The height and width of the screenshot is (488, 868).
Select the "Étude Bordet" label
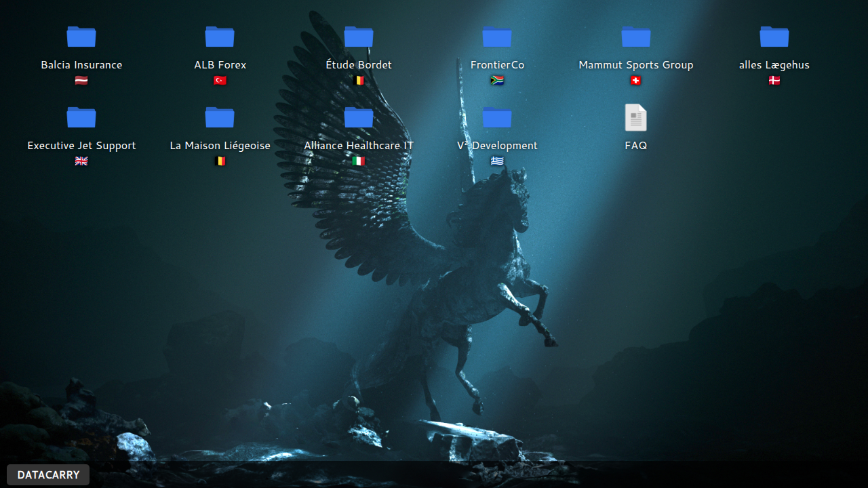(x=359, y=65)
